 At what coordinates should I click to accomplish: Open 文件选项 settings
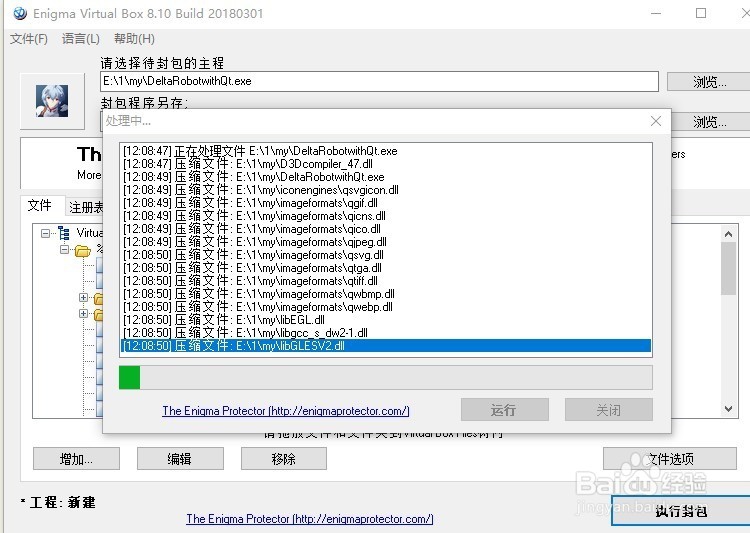click(670, 459)
